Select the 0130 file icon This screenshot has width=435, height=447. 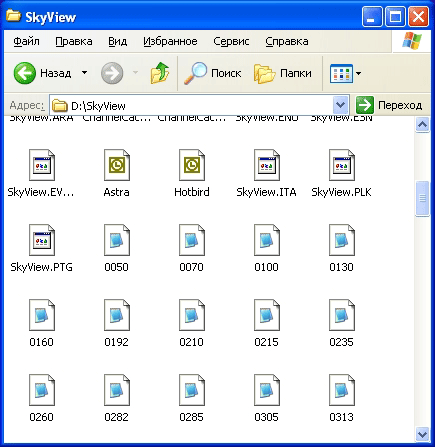point(342,240)
